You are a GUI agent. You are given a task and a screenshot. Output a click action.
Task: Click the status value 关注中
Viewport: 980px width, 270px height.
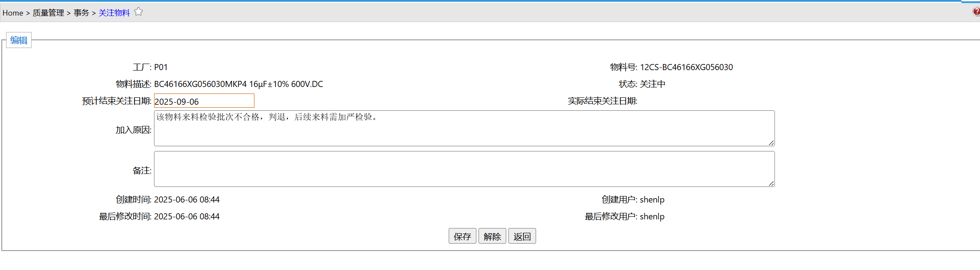point(652,84)
